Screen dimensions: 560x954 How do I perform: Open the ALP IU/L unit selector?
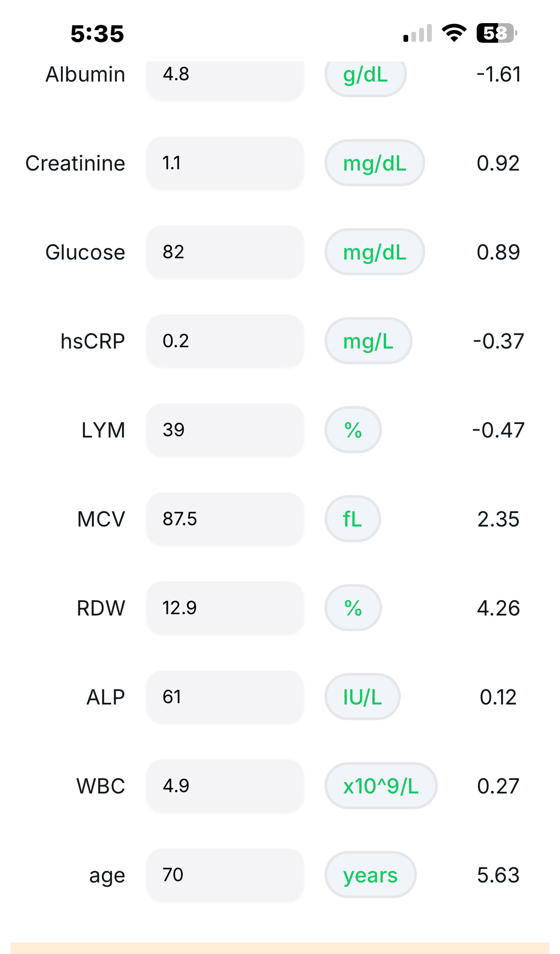tap(362, 697)
